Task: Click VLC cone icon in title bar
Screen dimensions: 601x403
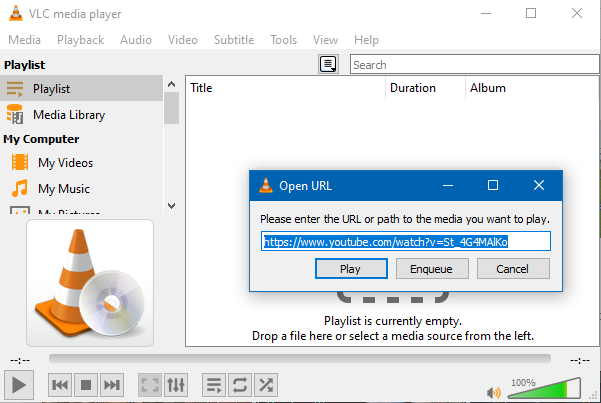Action: tap(16, 13)
